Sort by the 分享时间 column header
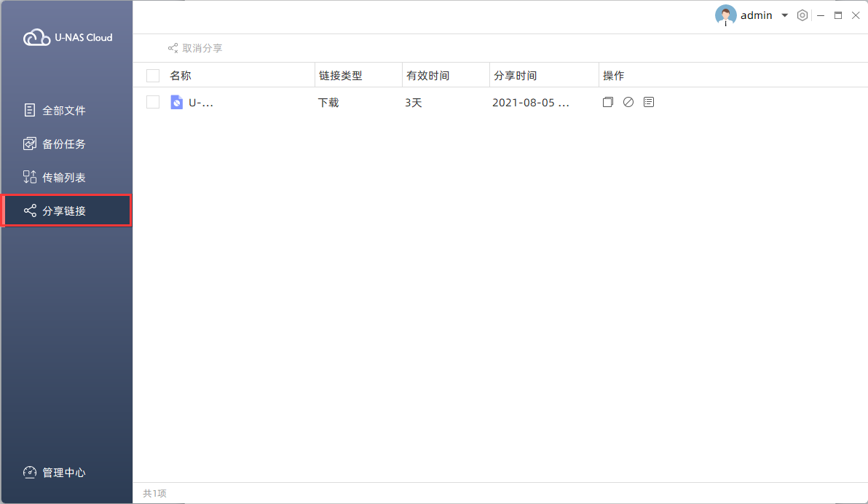This screenshot has height=504, width=868. tap(516, 76)
